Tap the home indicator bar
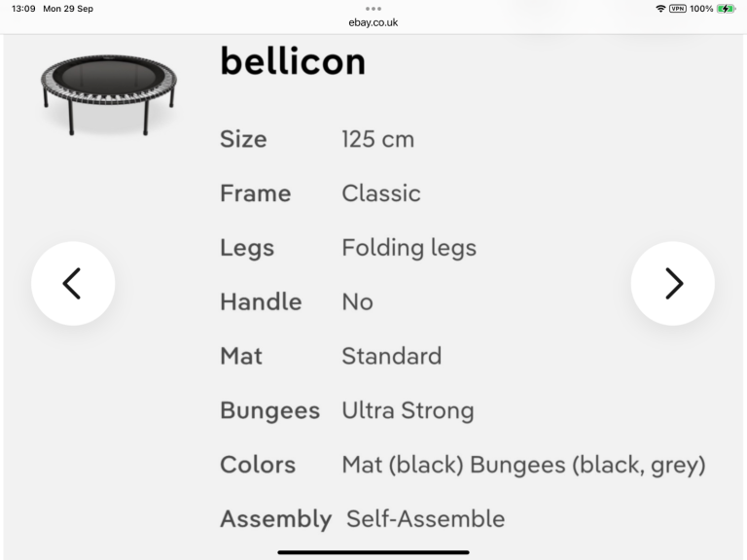This screenshot has height=560, width=747. 373,552
